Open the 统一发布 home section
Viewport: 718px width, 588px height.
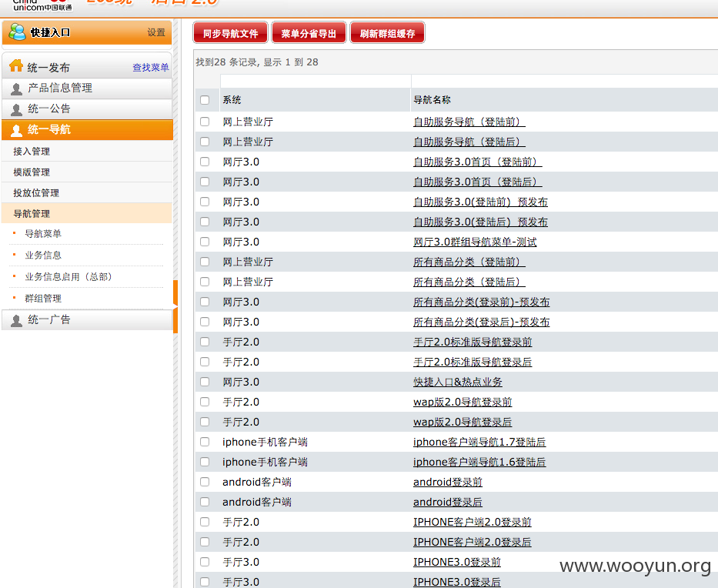48,68
